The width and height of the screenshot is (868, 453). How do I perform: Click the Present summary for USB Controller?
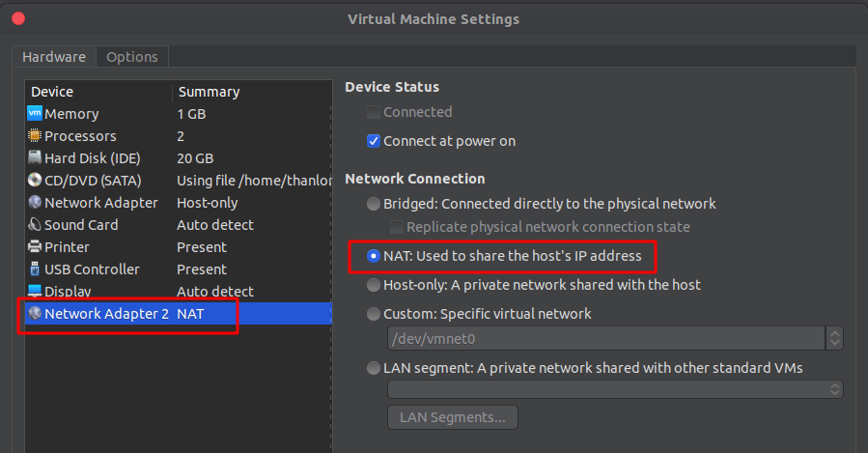pos(202,269)
